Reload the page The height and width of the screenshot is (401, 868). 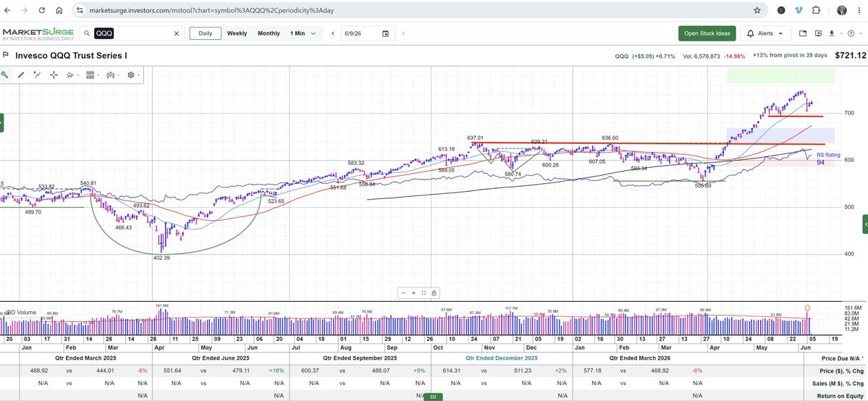pos(42,10)
